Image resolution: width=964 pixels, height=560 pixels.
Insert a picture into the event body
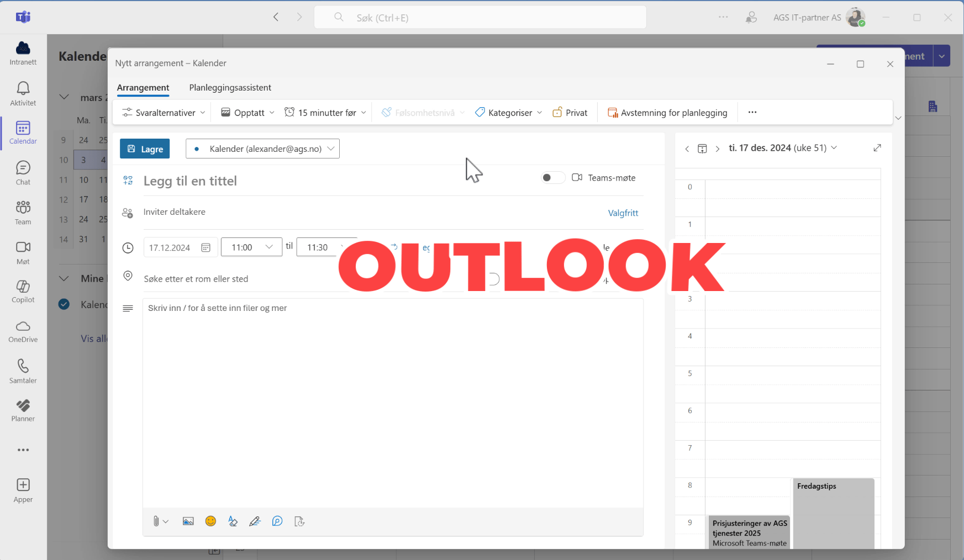coord(188,521)
